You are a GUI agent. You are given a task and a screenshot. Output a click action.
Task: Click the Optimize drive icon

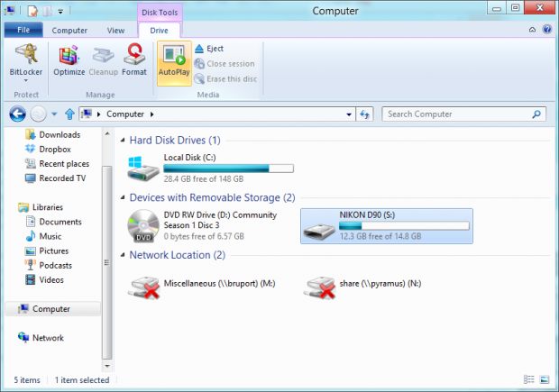pyautogui.click(x=69, y=59)
